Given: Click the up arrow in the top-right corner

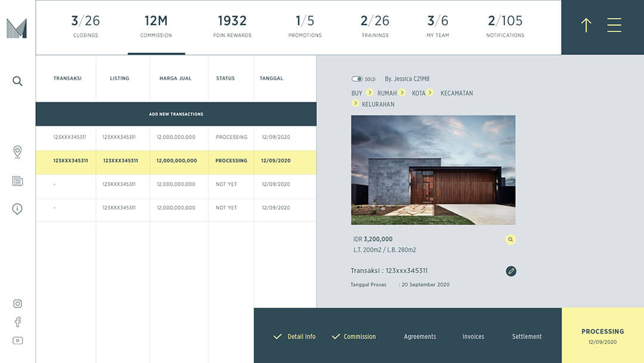Looking at the screenshot, I should (x=585, y=26).
